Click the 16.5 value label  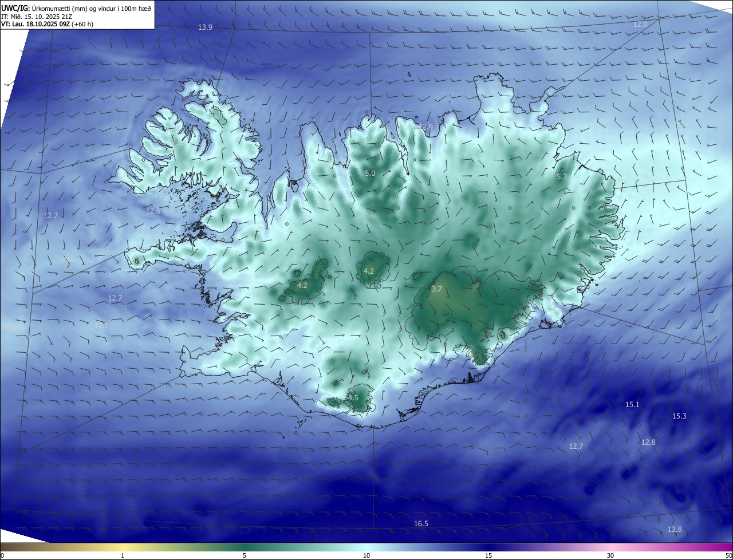pyautogui.click(x=421, y=524)
